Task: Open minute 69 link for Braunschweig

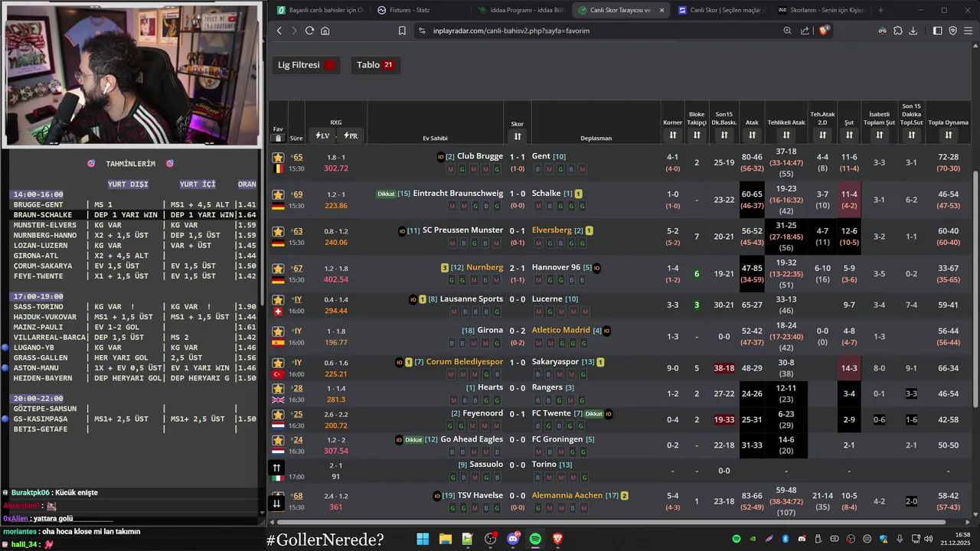Action: [x=298, y=194]
